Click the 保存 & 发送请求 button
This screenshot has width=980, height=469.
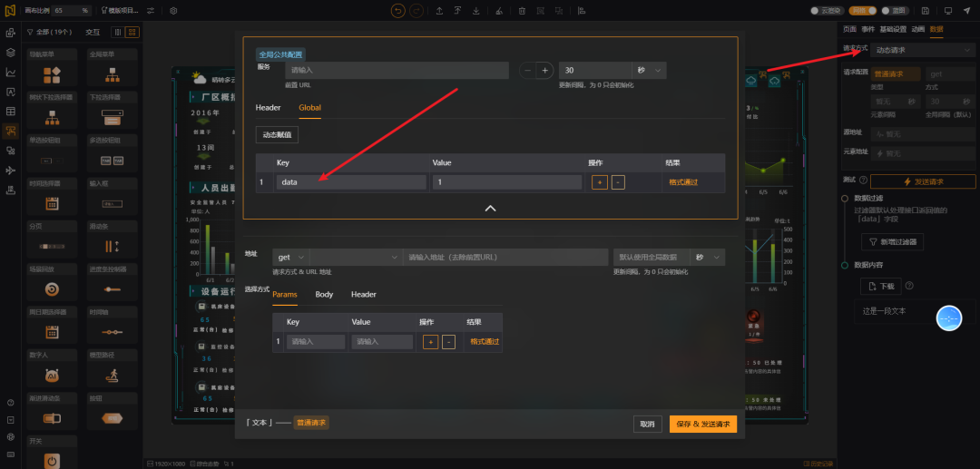[703, 424]
